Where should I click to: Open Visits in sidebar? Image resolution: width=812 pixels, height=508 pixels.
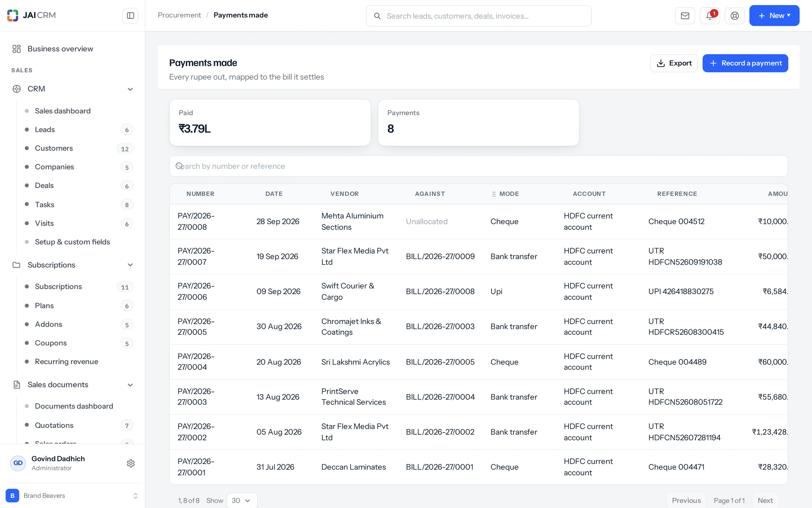tap(44, 223)
